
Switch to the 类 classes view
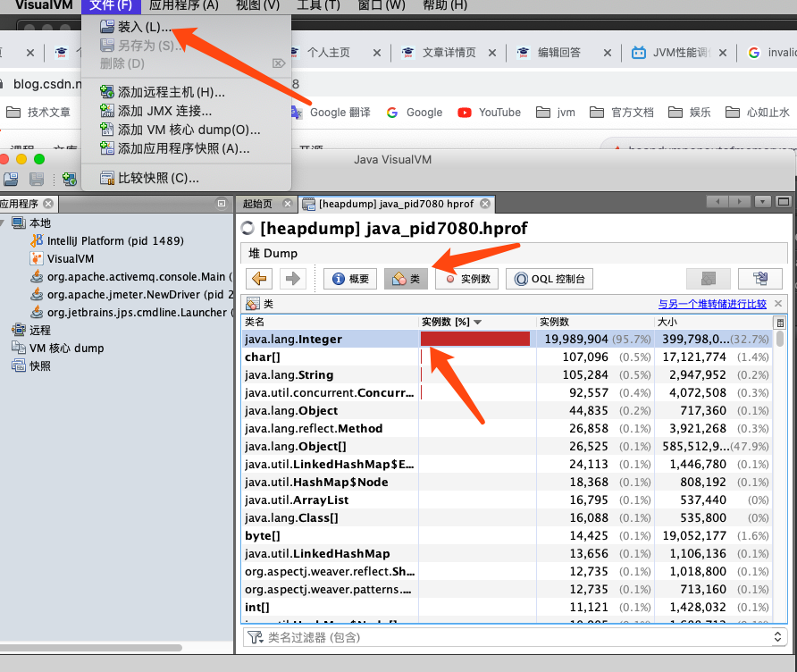(407, 279)
